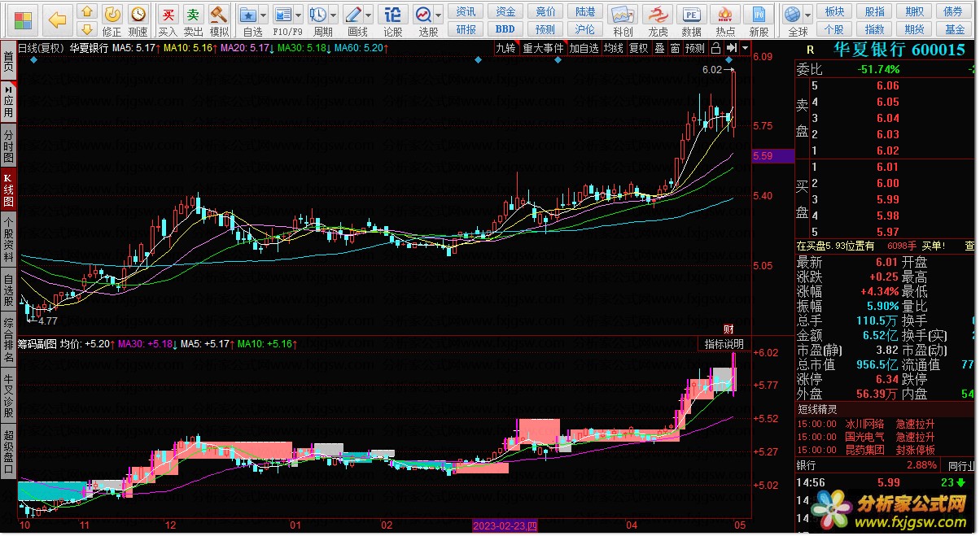Switch to 分时图 sidebar tab
The image size is (980, 536).
(x=8, y=146)
